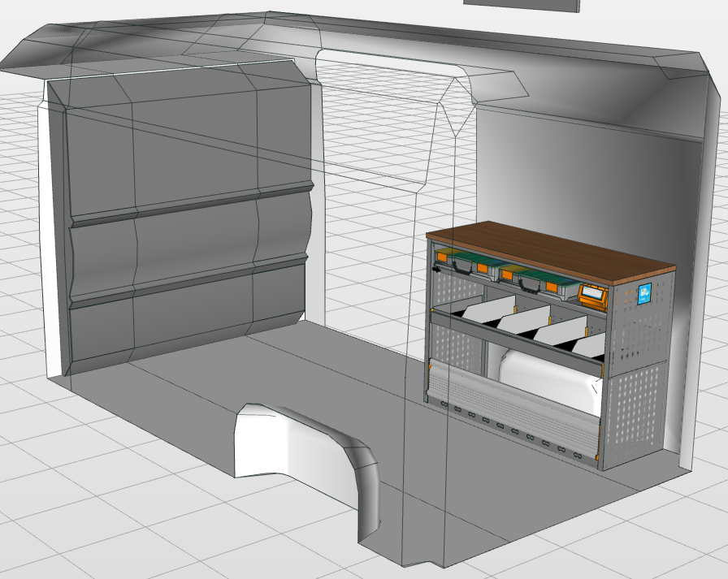Click the blue logo sticker on the shelf side
This screenshot has width=728, height=579.
coord(646,294)
